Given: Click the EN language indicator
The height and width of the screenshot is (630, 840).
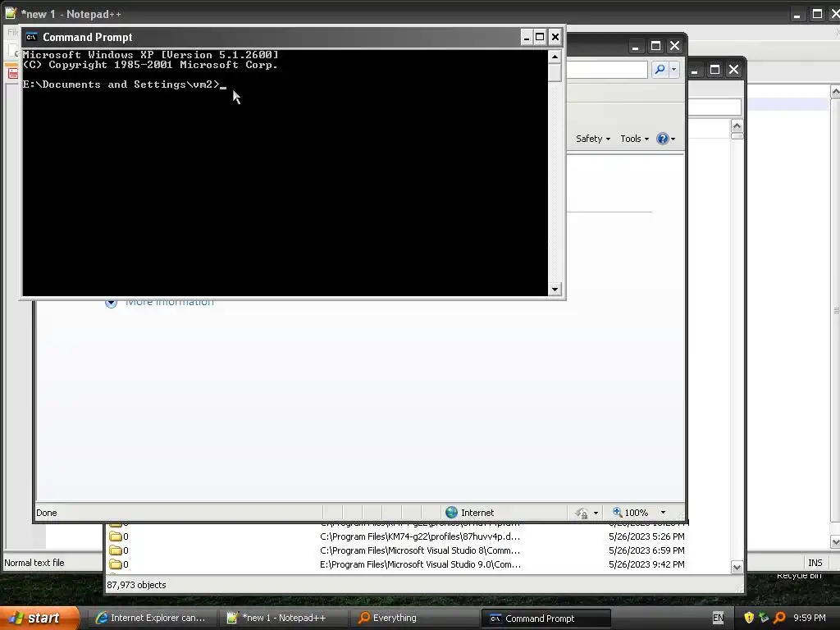Looking at the screenshot, I should click(718, 619).
